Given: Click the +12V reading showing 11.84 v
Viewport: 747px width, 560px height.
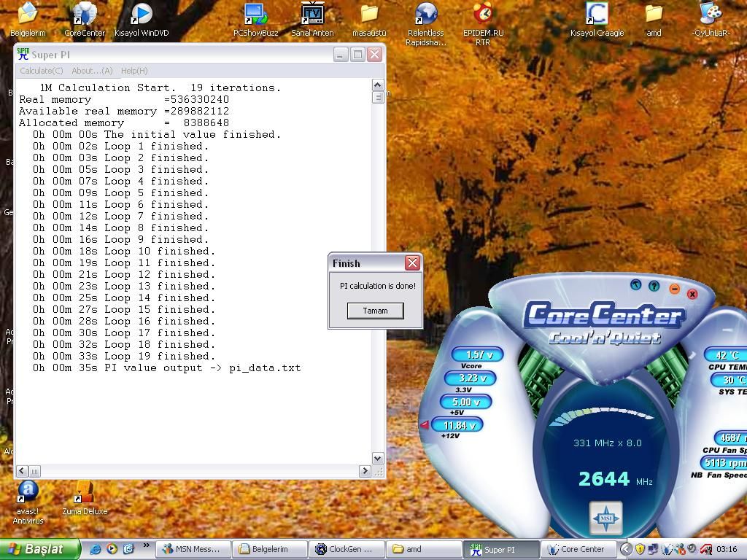Looking at the screenshot, I should (x=457, y=425).
